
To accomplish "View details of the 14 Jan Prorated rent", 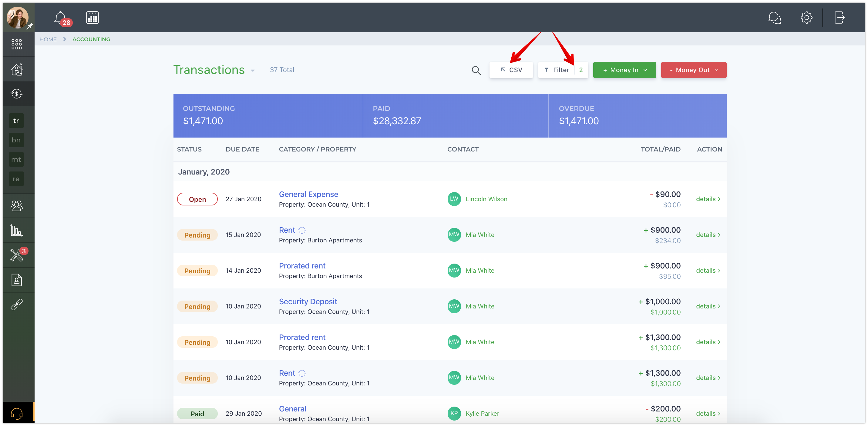I will (x=708, y=271).
